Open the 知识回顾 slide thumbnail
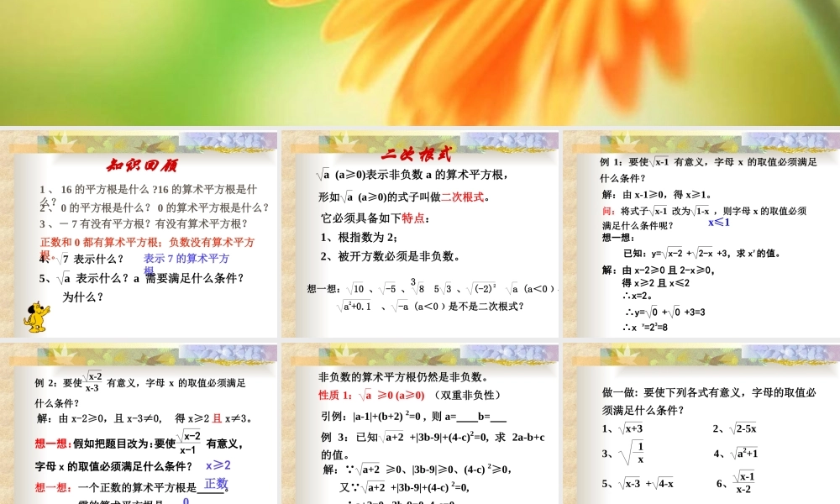The width and height of the screenshot is (840, 504). click(139, 234)
